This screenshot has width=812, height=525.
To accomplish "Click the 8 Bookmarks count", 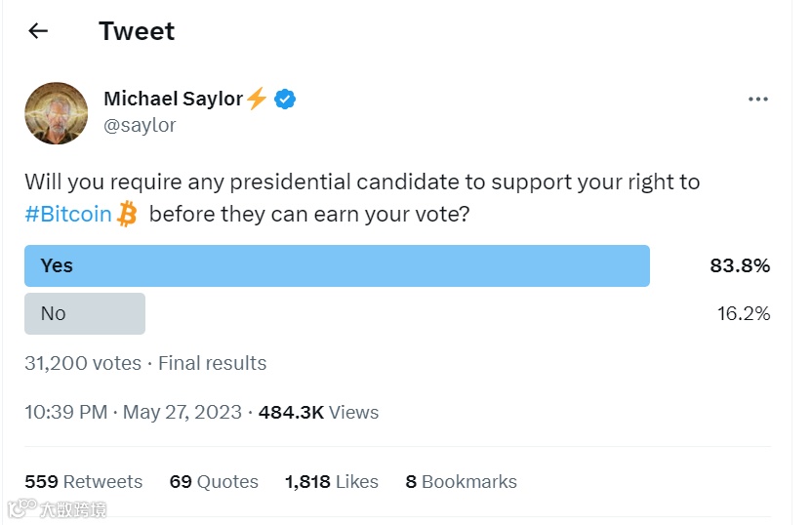I will coord(461,481).
